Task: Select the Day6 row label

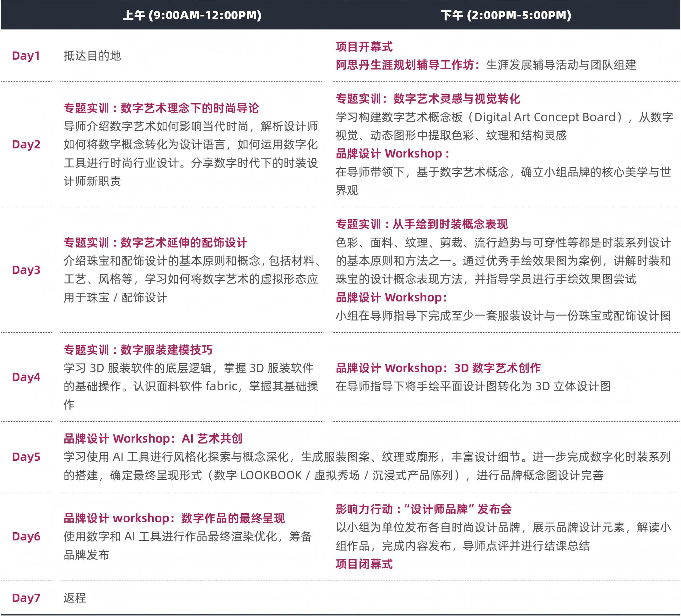Action: [26, 537]
